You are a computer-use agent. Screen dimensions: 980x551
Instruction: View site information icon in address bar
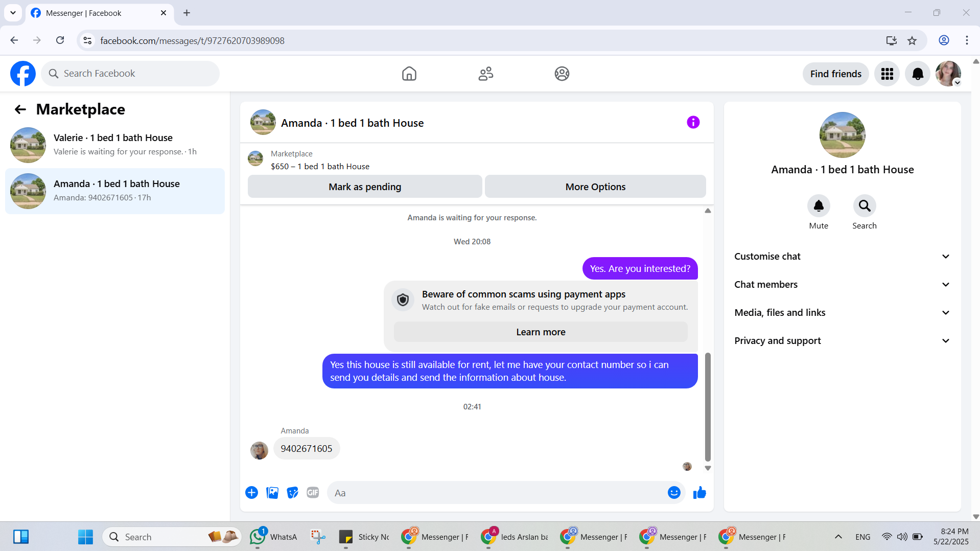(87, 40)
